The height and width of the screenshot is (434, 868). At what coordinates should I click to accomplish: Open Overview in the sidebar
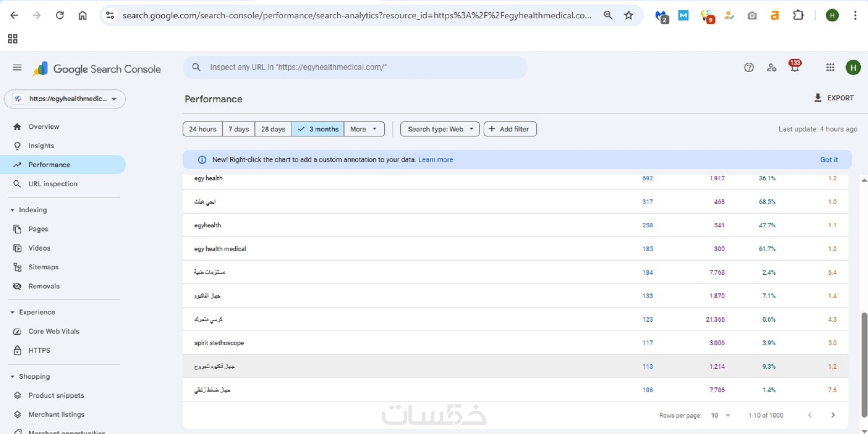(63, 127)
